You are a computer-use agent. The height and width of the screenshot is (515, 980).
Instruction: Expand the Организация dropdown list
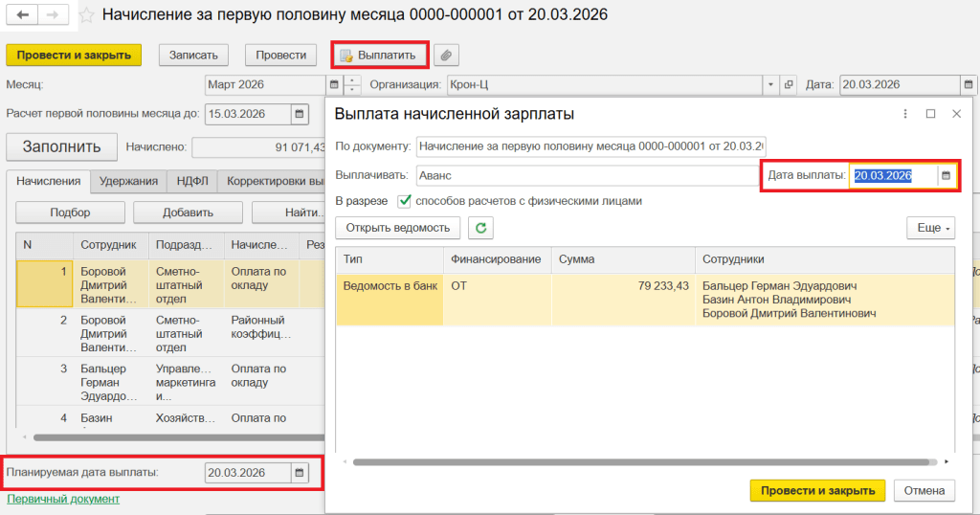(771, 85)
